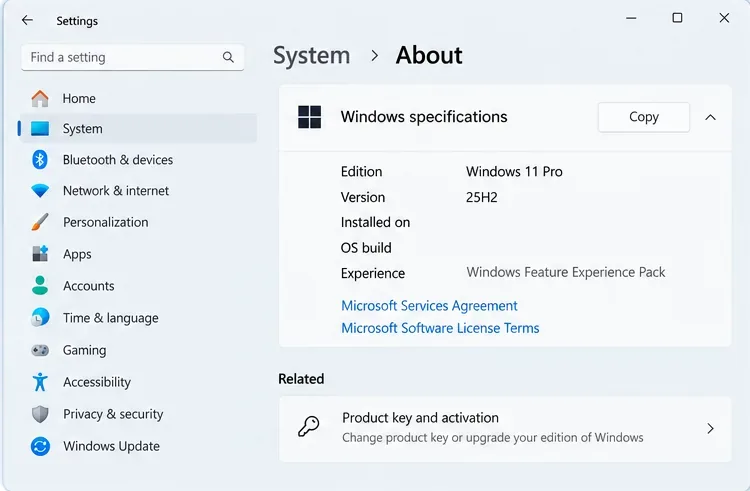750x491 pixels.
Task: Open Microsoft Software License Terms link
Action: pos(440,328)
